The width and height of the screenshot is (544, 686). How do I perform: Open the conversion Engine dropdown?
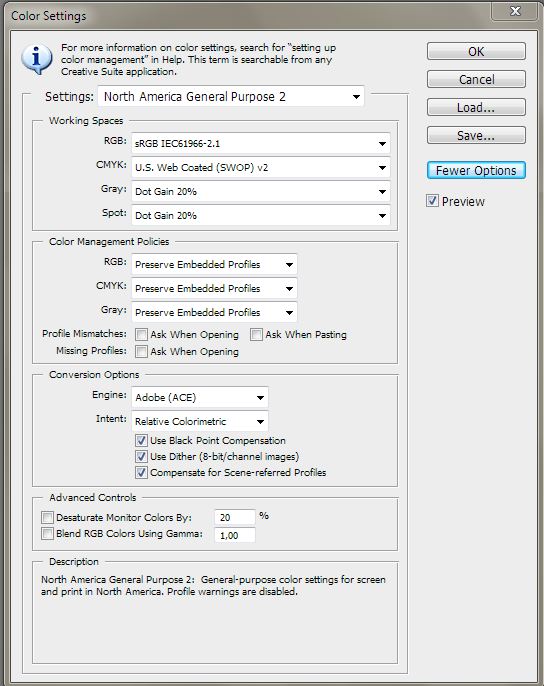(x=200, y=397)
